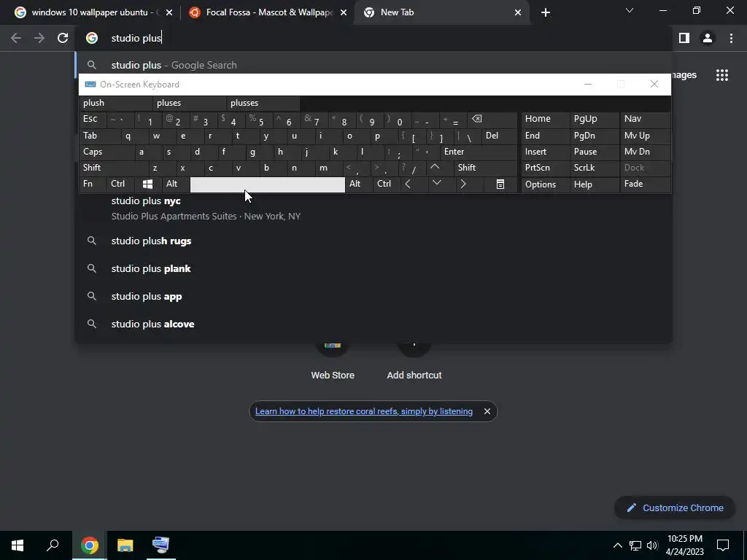Screen dimensions: 747x560
Task: Toggle the Fade key on keyboard
Action: [x=645, y=184]
